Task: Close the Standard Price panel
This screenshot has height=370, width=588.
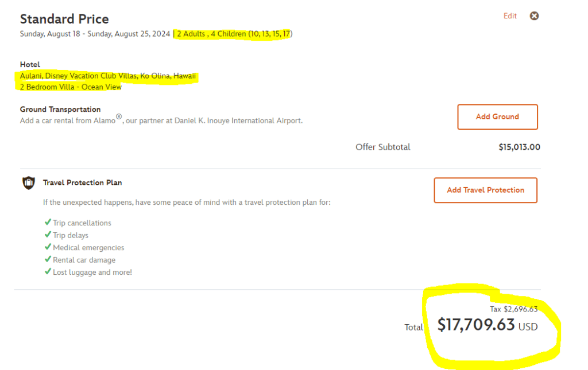Action: click(534, 16)
